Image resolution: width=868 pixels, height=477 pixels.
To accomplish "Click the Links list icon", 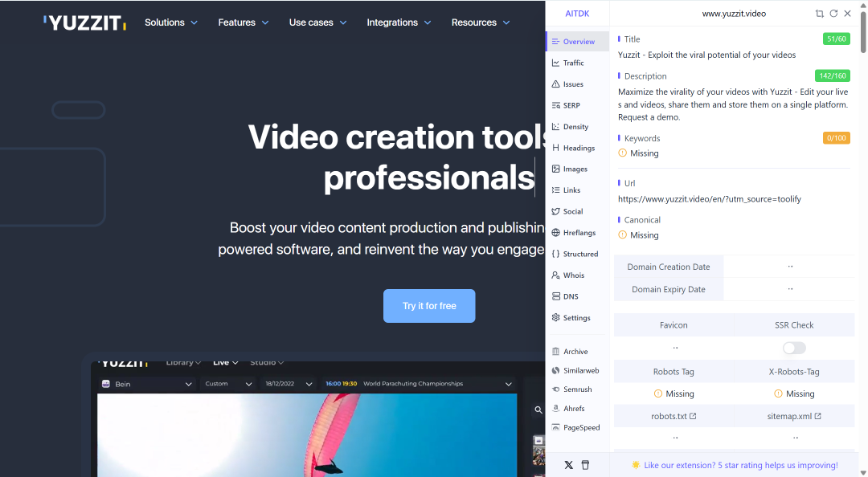I will (556, 190).
